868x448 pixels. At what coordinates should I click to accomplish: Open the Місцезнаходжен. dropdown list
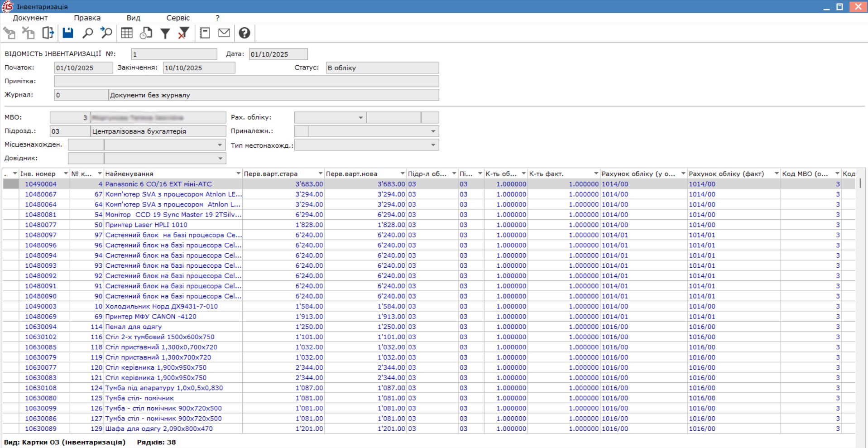pyautogui.click(x=220, y=145)
